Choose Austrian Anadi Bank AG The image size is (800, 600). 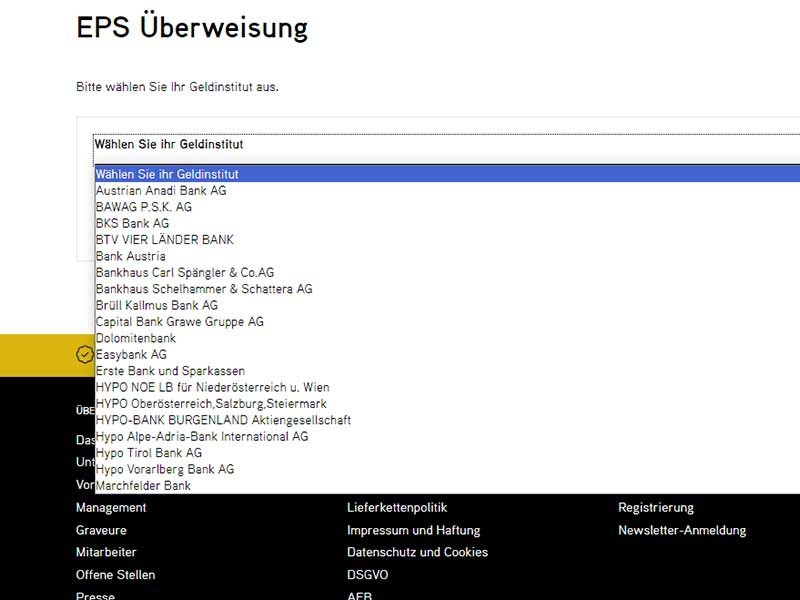pos(447,190)
